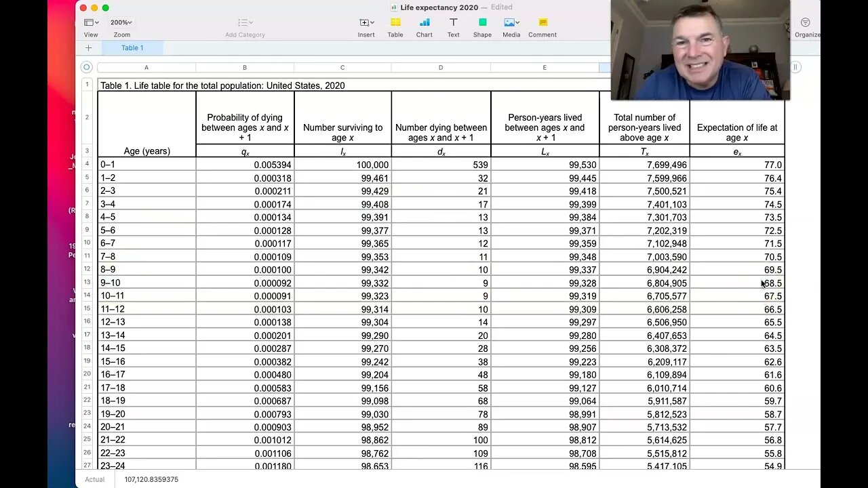Click the cell with 7,699,496
Viewport: 868px width, 488px height.
[644, 165]
